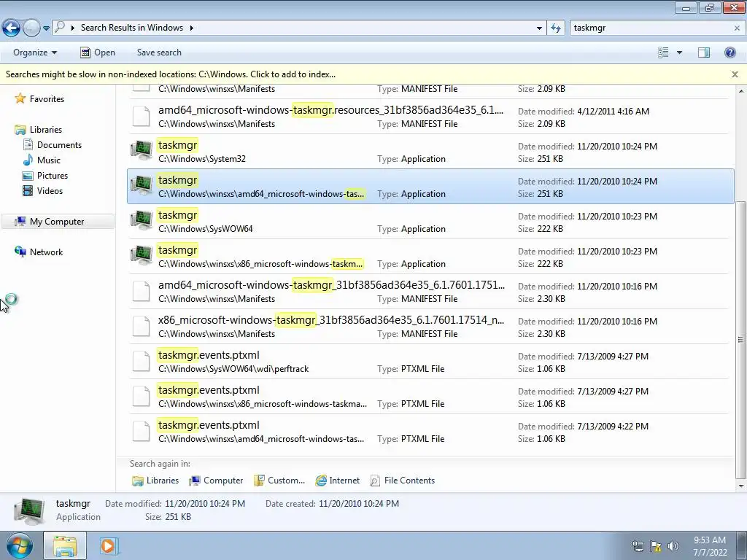Expand address bar previous locations dropdown

(x=539, y=28)
